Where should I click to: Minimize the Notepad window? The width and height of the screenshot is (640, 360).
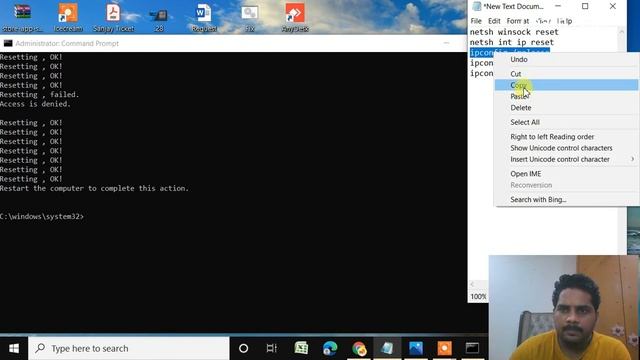pyautogui.click(x=558, y=6)
